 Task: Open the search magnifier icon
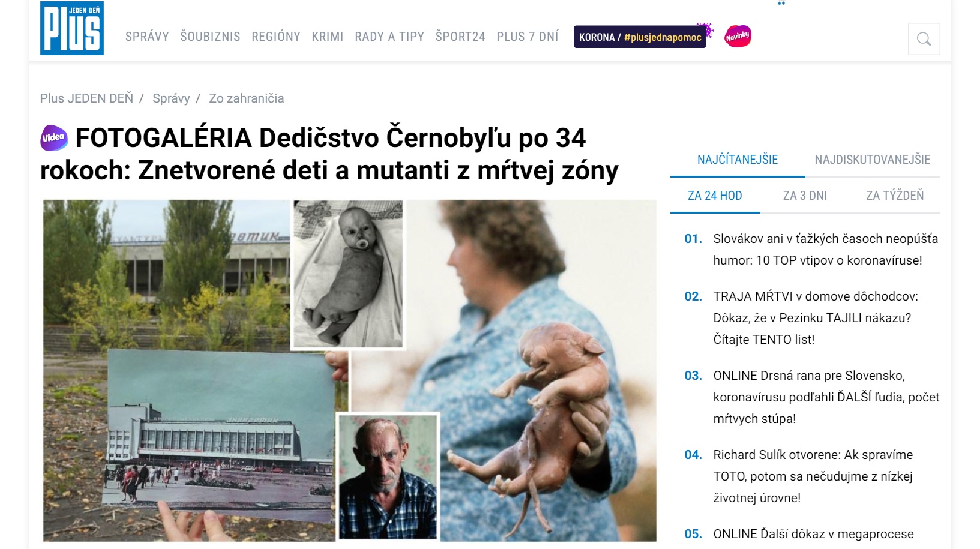924,39
